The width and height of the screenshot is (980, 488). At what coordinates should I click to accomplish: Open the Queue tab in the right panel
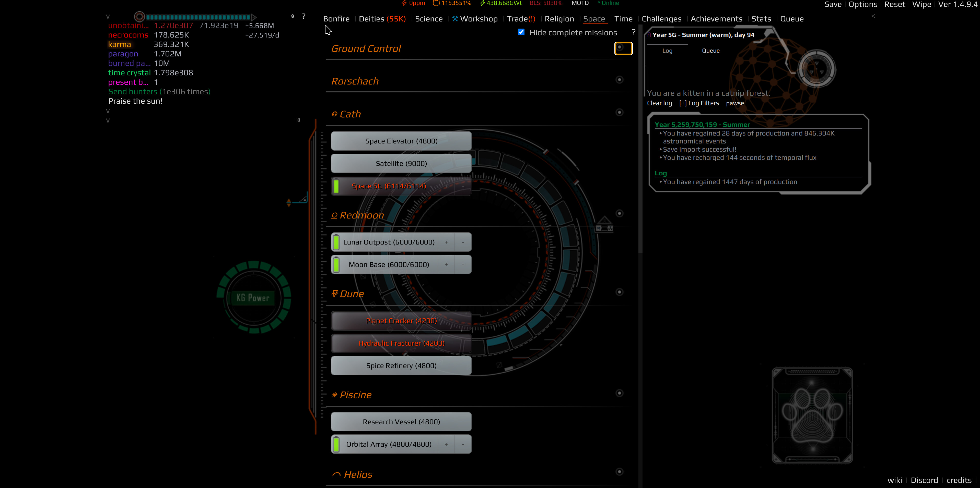(711, 51)
